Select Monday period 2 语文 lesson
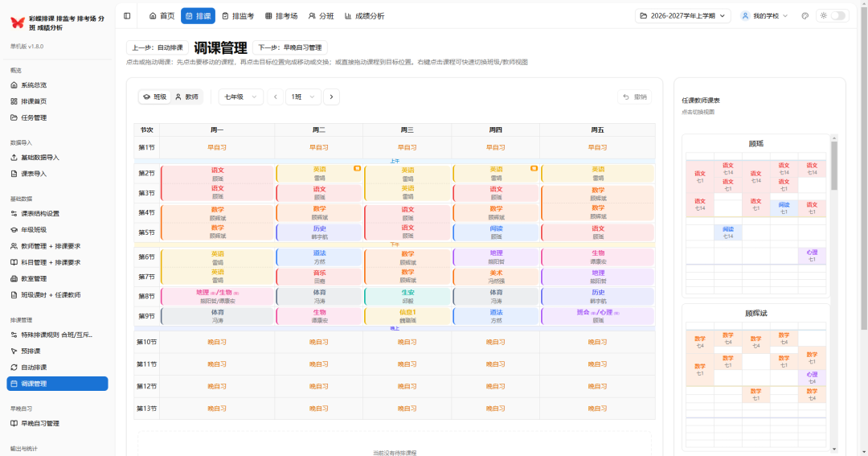Screen dimensions: 868x456 click(218, 174)
